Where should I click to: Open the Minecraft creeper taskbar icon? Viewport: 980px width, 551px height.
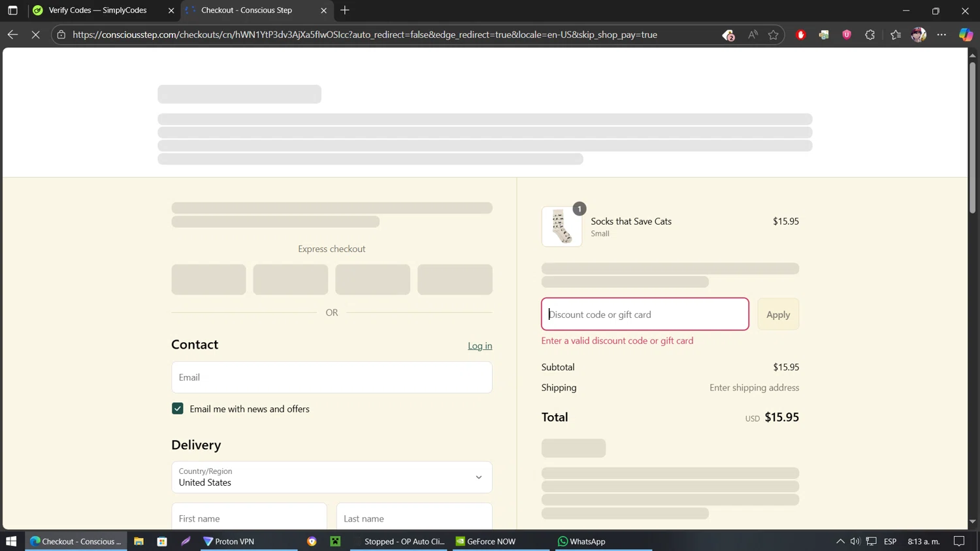click(x=335, y=541)
